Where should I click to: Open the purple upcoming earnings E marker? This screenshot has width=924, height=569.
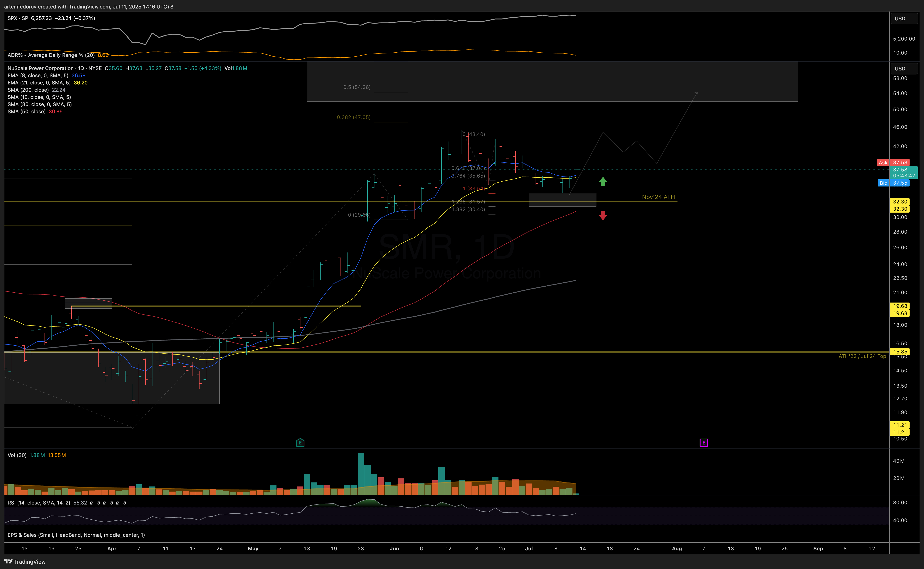(704, 443)
